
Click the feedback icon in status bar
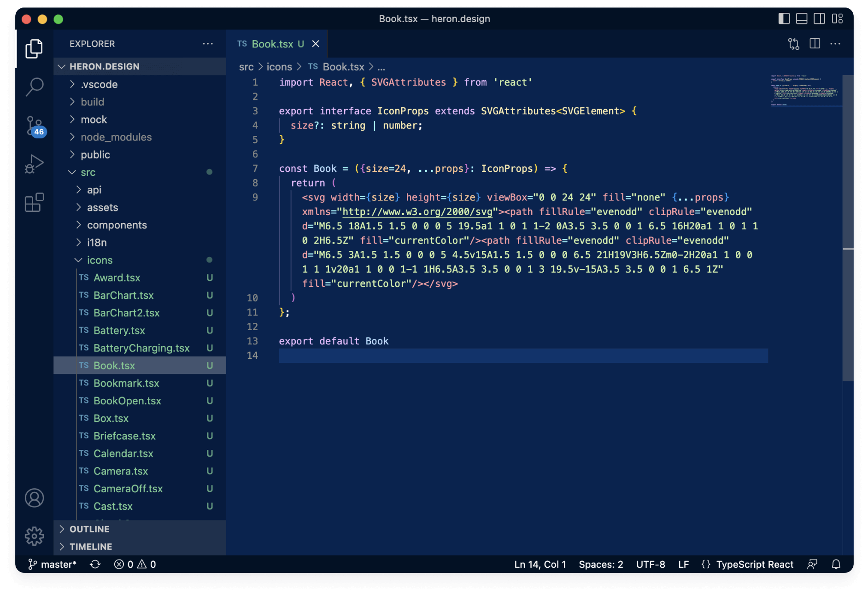click(x=812, y=564)
